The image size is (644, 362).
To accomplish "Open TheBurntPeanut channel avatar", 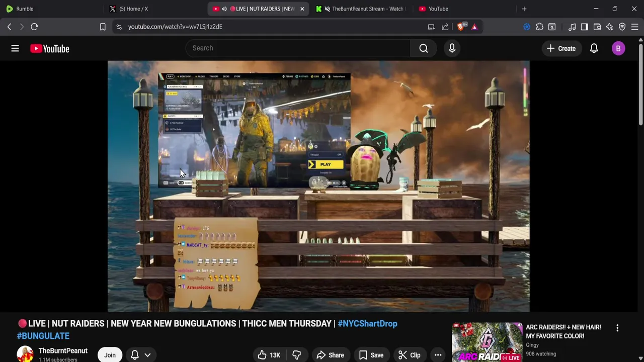I will pyautogui.click(x=25, y=354).
